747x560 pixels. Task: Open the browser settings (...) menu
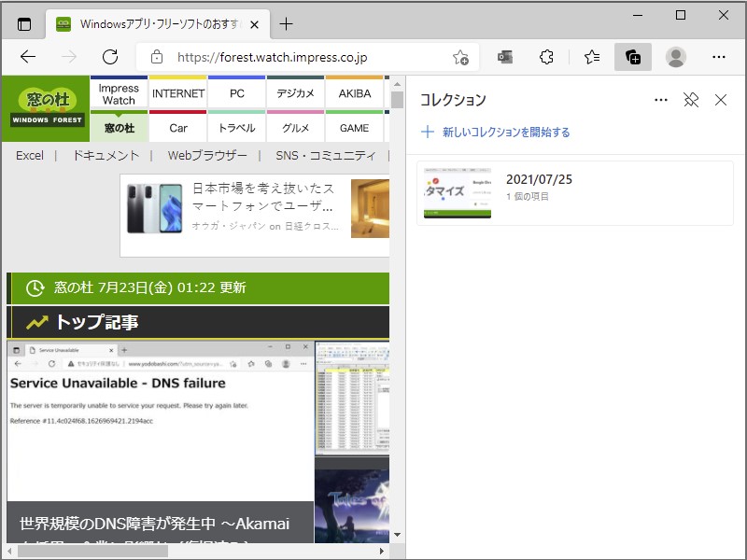[x=720, y=57]
